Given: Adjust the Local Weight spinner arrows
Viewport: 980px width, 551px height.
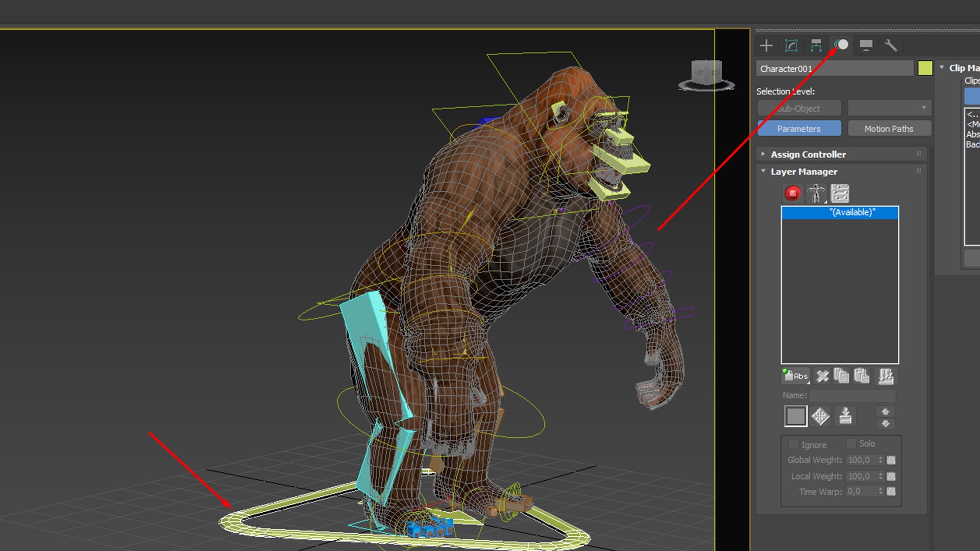Looking at the screenshot, I should pos(880,477).
